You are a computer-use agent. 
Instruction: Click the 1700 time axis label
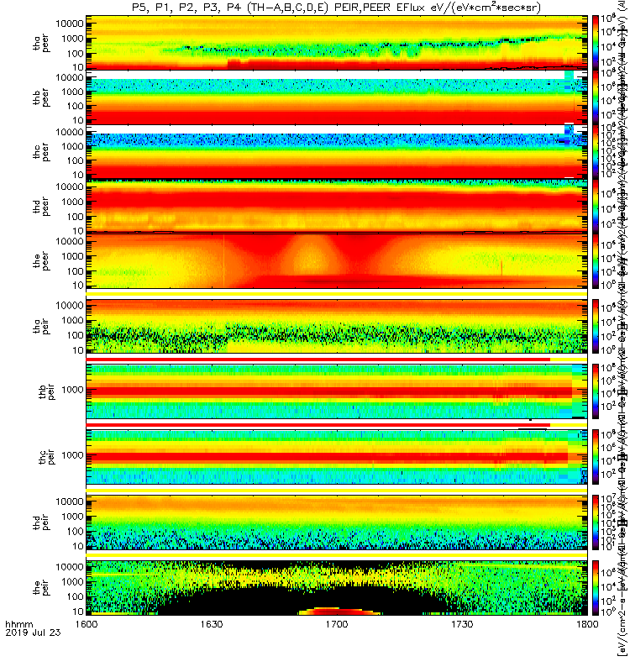click(x=337, y=624)
